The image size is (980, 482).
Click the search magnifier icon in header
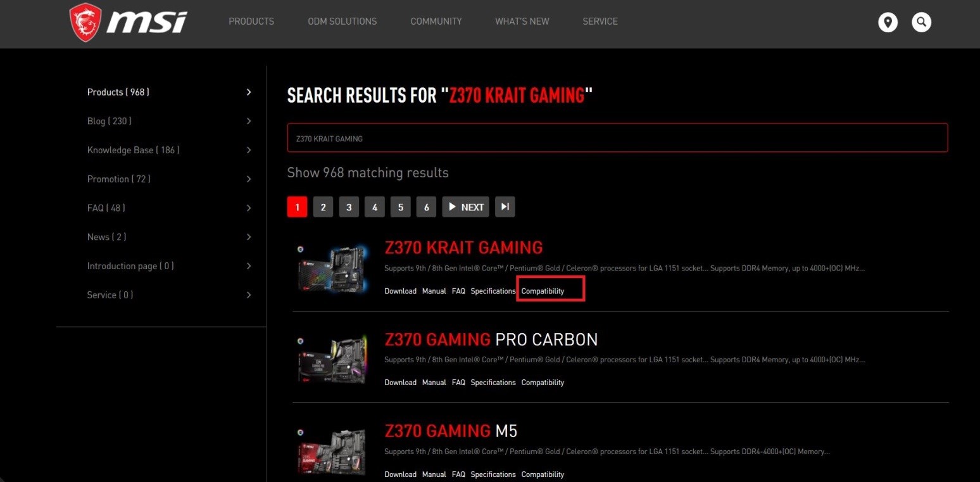pos(921,22)
